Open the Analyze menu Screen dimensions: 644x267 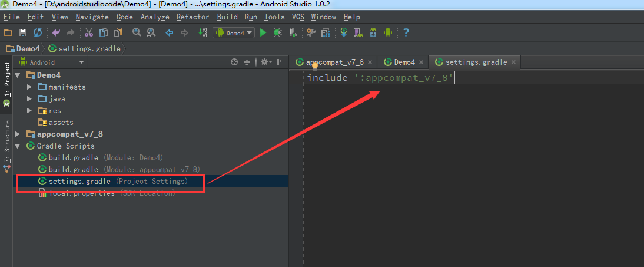(x=155, y=17)
